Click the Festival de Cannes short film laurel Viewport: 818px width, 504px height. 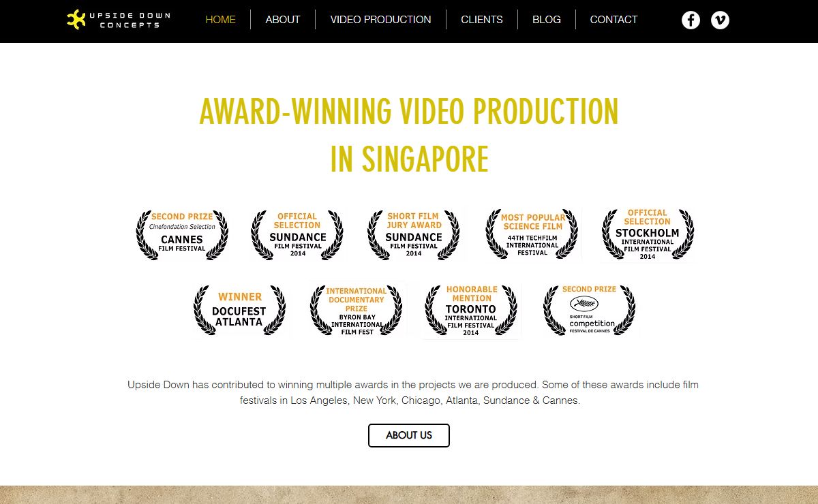click(x=589, y=311)
